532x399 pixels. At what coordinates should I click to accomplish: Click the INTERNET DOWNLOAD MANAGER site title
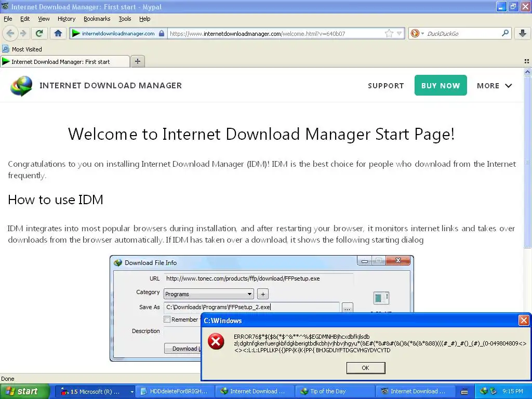111,86
